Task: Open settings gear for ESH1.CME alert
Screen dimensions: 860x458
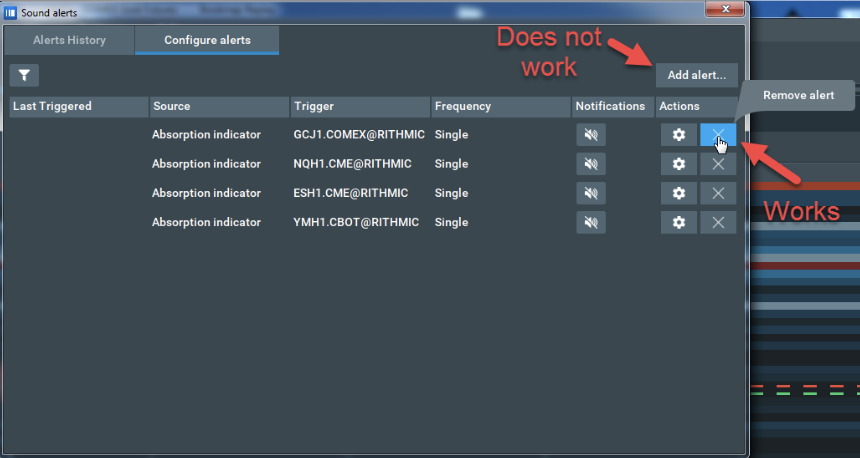Action: [x=678, y=193]
